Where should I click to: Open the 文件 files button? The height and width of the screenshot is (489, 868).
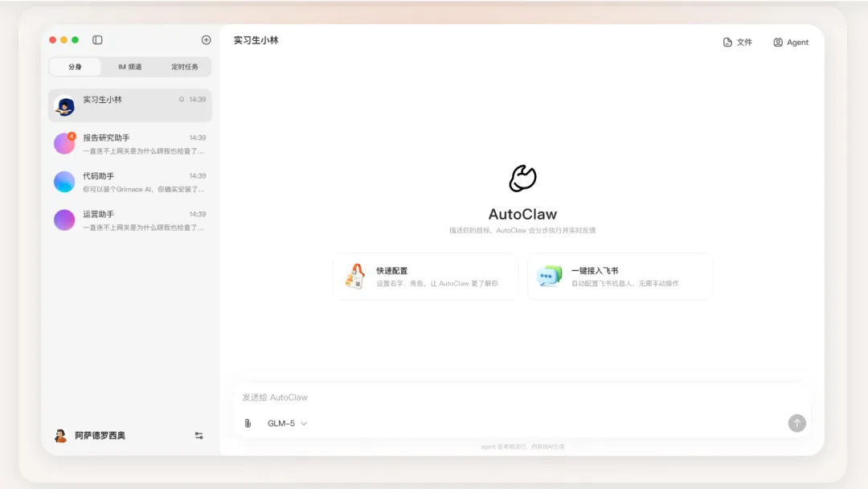737,42
